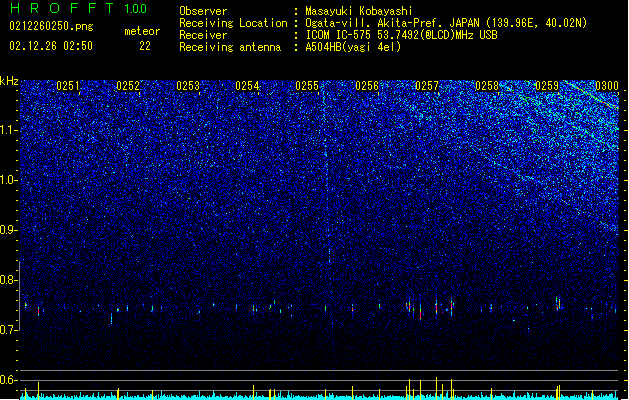Click the 0.9 kHz axis label

9,230
